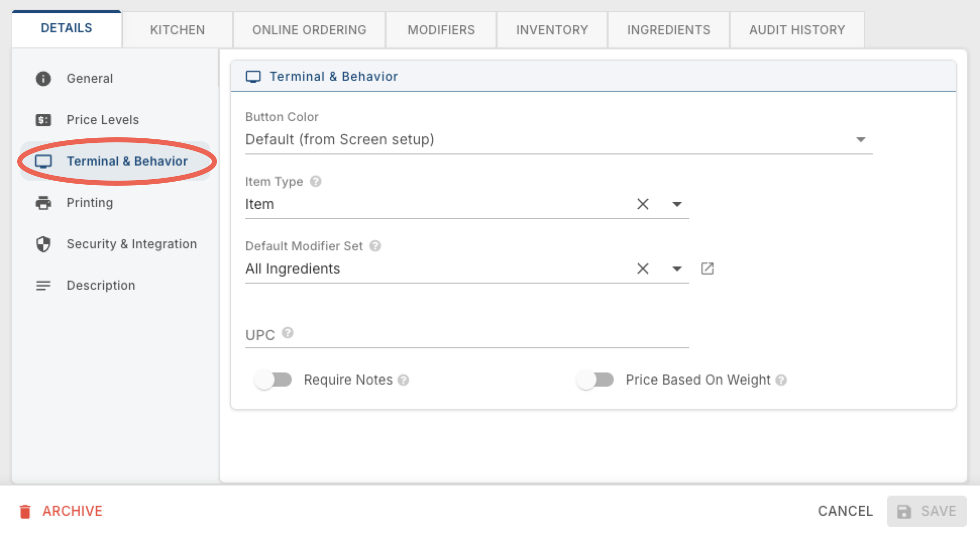Expand the Default Modifier Set dropdown
Image resolution: width=980 pixels, height=536 pixels.
click(x=677, y=269)
